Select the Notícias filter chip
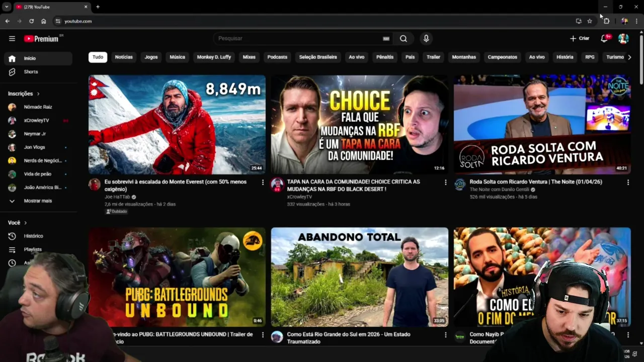The width and height of the screenshot is (644, 362). coord(124,57)
